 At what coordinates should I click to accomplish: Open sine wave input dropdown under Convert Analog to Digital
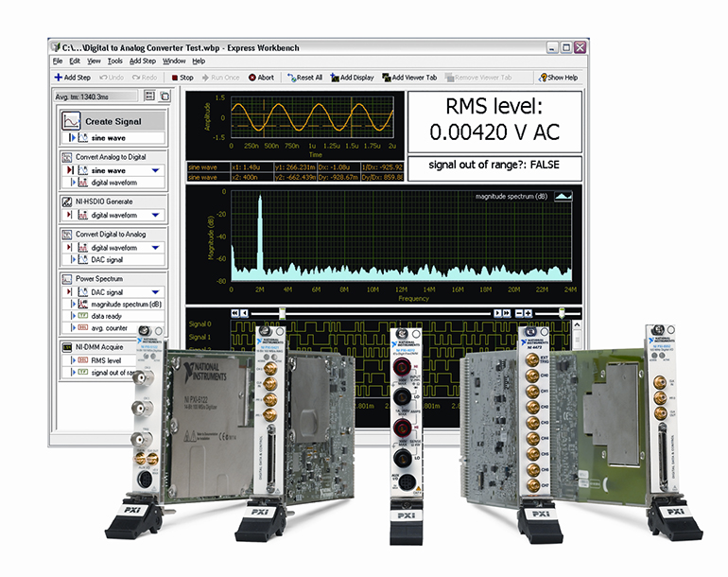(x=156, y=170)
